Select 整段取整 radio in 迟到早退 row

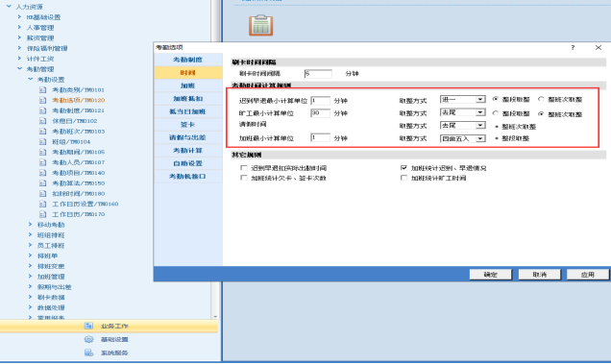(496, 99)
